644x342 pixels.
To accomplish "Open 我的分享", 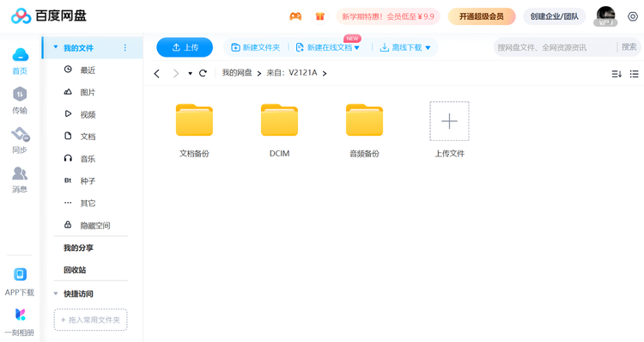I will [x=78, y=247].
